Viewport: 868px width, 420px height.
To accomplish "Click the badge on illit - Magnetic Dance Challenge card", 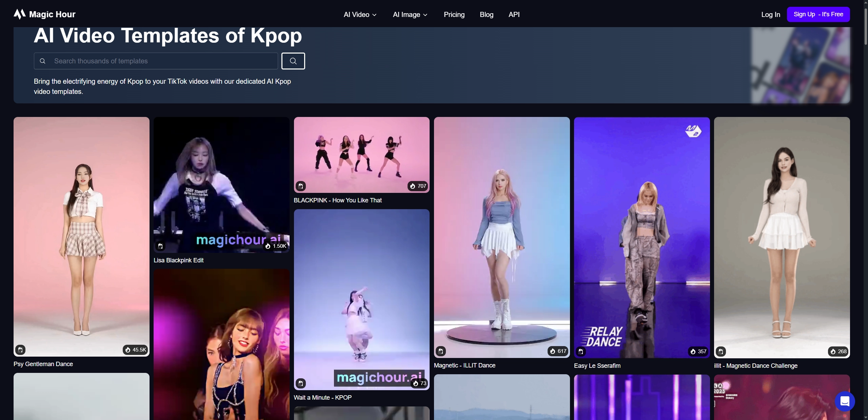I will [721, 352].
